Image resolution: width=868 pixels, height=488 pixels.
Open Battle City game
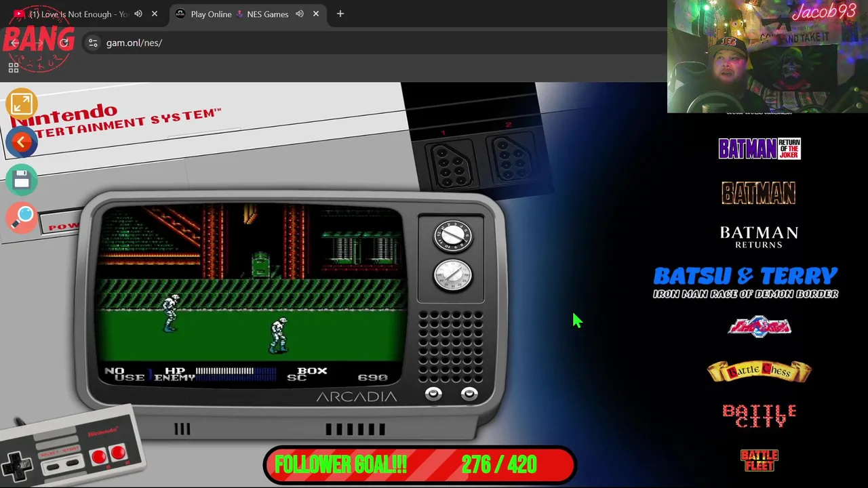click(x=759, y=416)
